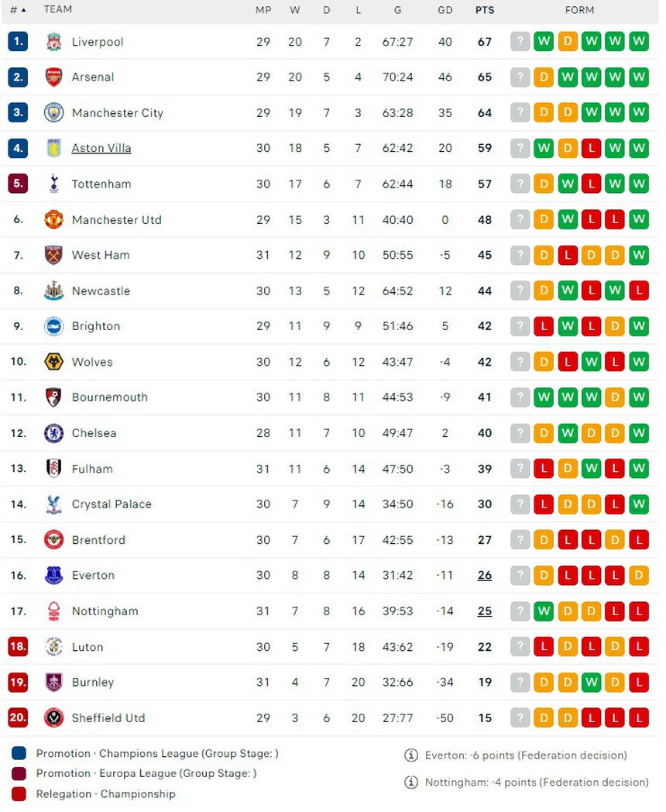Click the blue Champions League legend swatch

[x=19, y=754]
